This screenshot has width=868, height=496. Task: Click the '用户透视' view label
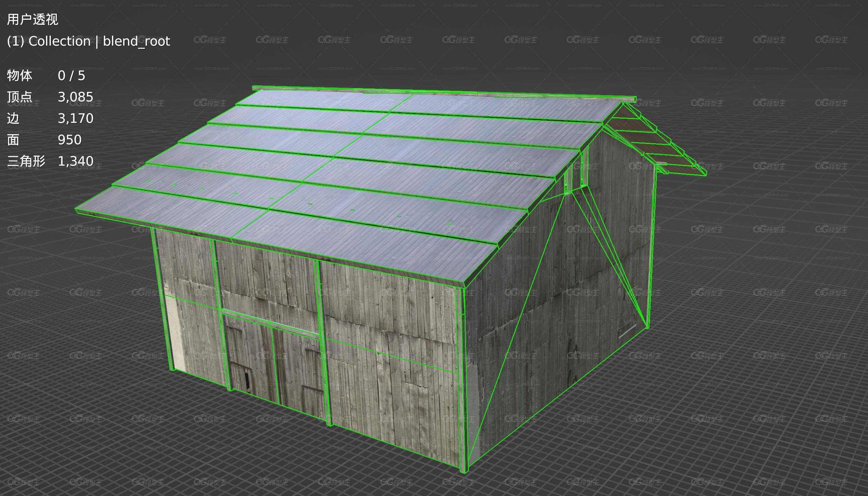pyautogui.click(x=33, y=19)
